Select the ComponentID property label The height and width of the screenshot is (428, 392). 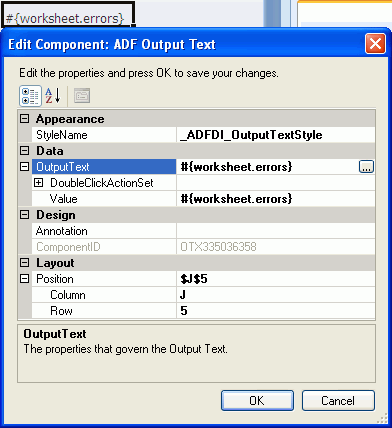[x=104, y=247]
